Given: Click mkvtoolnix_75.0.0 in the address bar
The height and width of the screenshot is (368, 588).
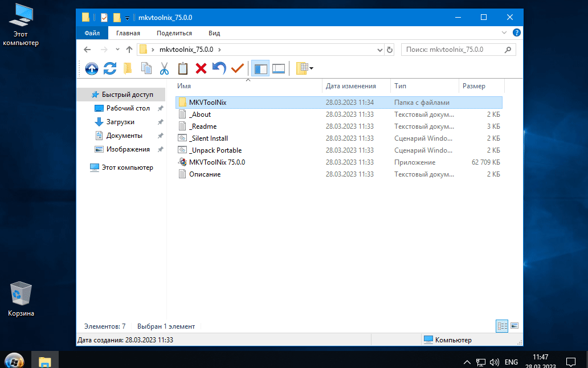Looking at the screenshot, I should tap(186, 50).
